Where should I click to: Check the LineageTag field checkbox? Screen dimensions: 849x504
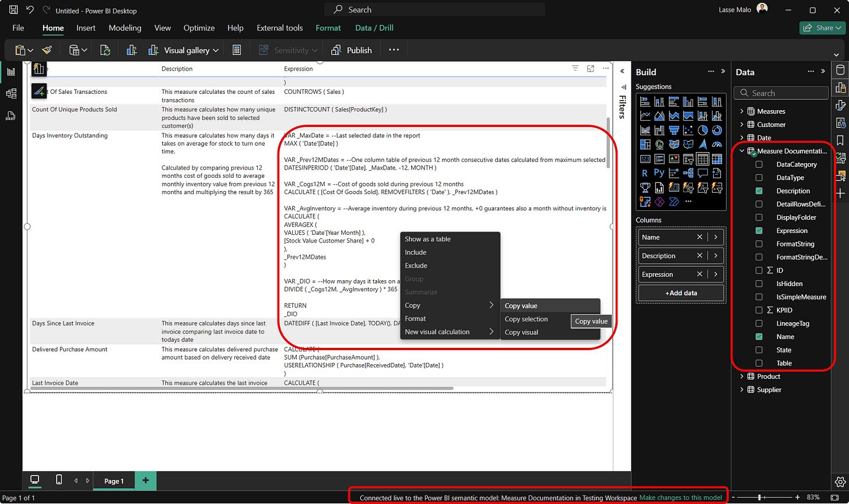759,323
